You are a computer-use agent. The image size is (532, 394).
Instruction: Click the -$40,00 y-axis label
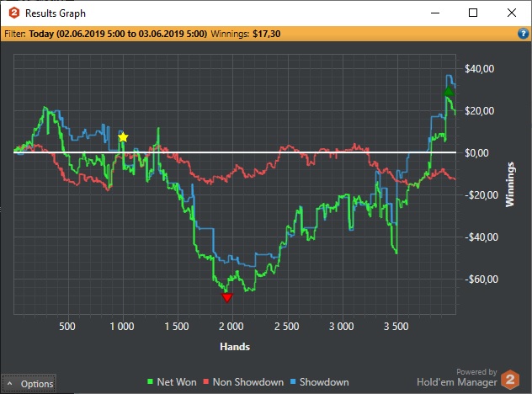point(481,237)
